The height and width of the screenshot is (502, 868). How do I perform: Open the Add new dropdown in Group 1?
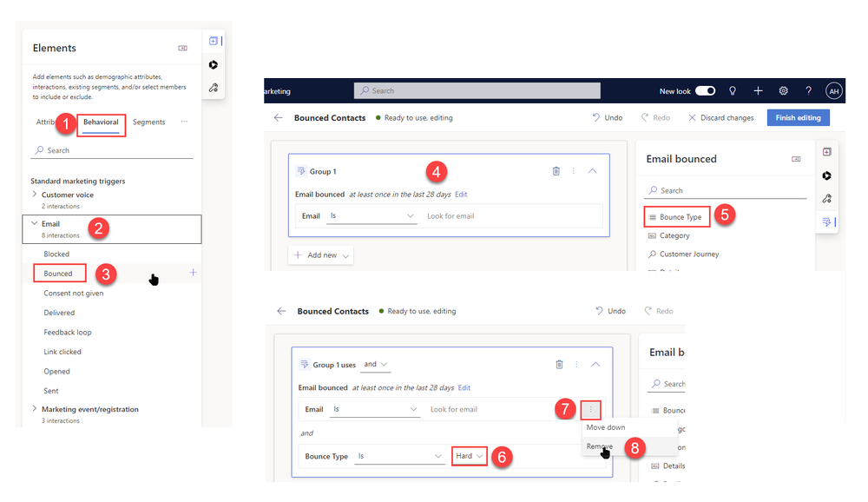point(321,254)
